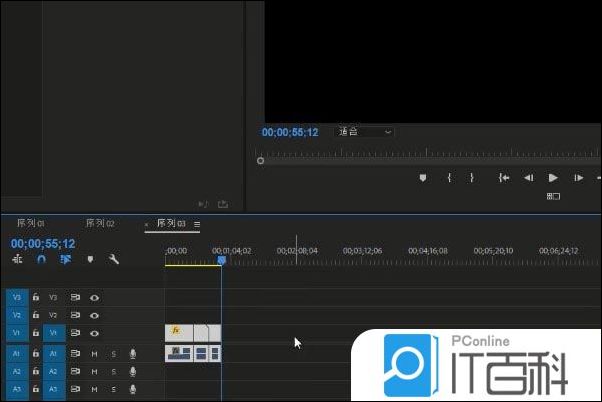The width and height of the screenshot is (602, 402).
Task: Mark In point in program monitor
Action: pyautogui.click(x=449, y=178)
